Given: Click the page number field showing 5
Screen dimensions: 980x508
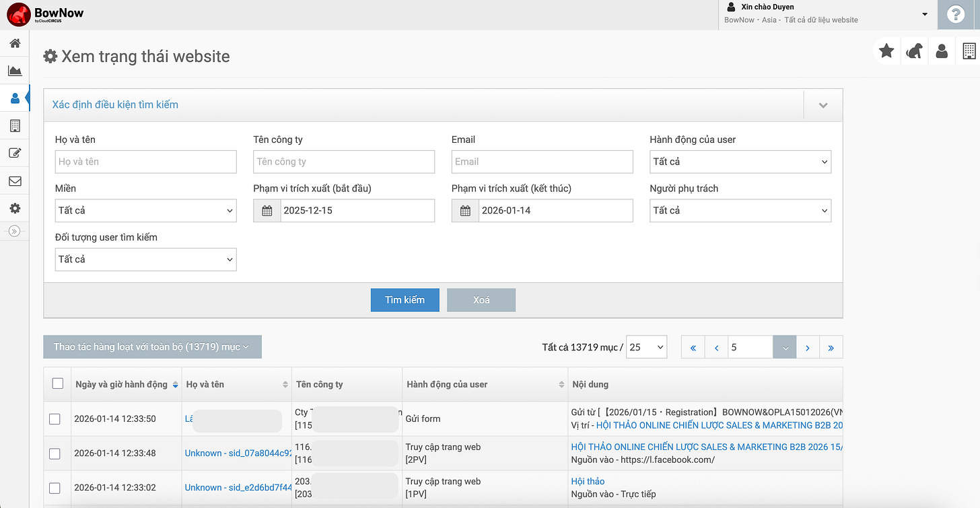Looking at the screenshot, I should coord(750,348).
